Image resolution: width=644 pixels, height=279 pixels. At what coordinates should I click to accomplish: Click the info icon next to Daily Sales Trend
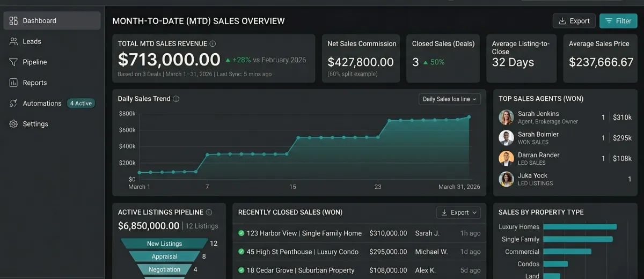(176, 99)
